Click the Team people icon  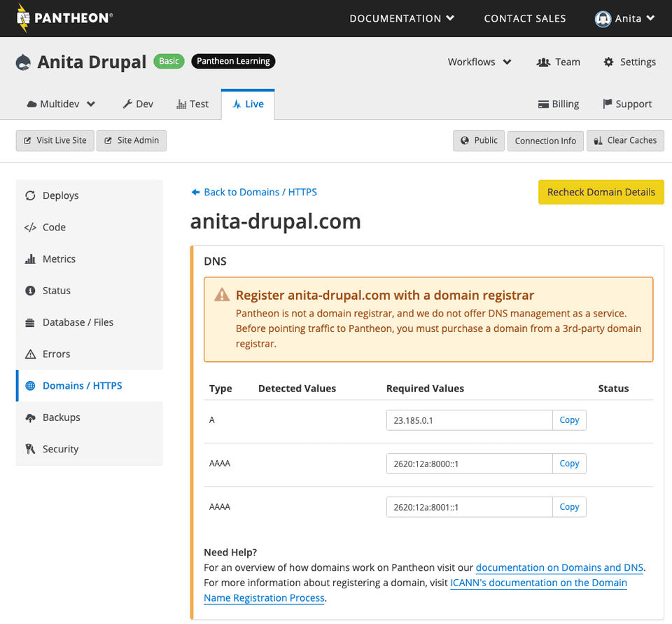coord(543,62)
